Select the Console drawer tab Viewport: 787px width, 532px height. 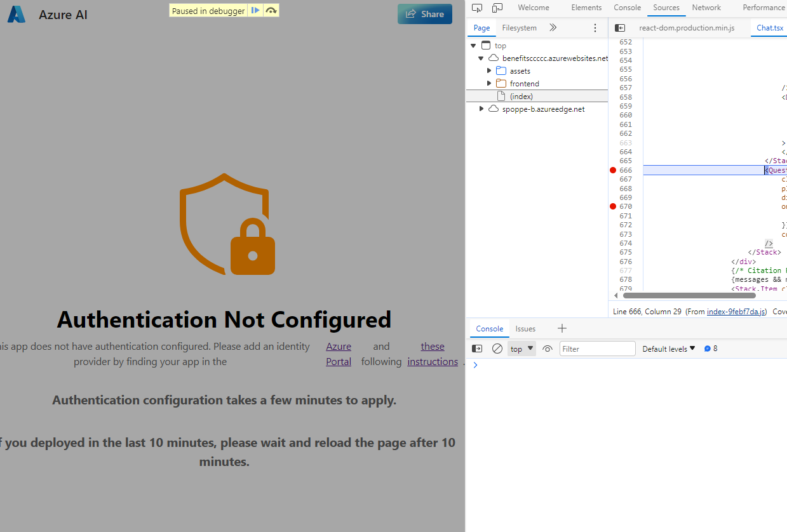click(490, 329)
